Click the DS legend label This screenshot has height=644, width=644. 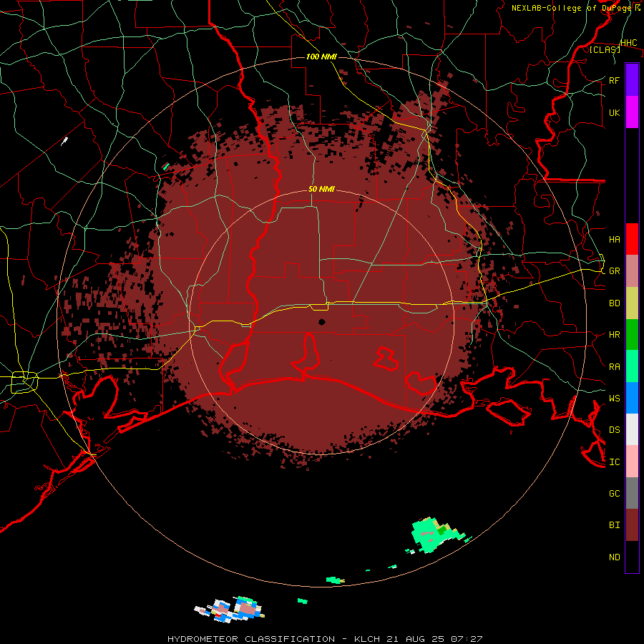pos(615,429)
